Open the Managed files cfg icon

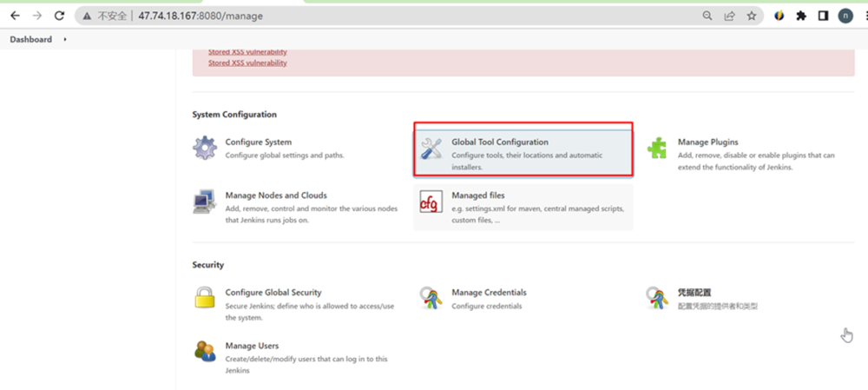[431, 202]
